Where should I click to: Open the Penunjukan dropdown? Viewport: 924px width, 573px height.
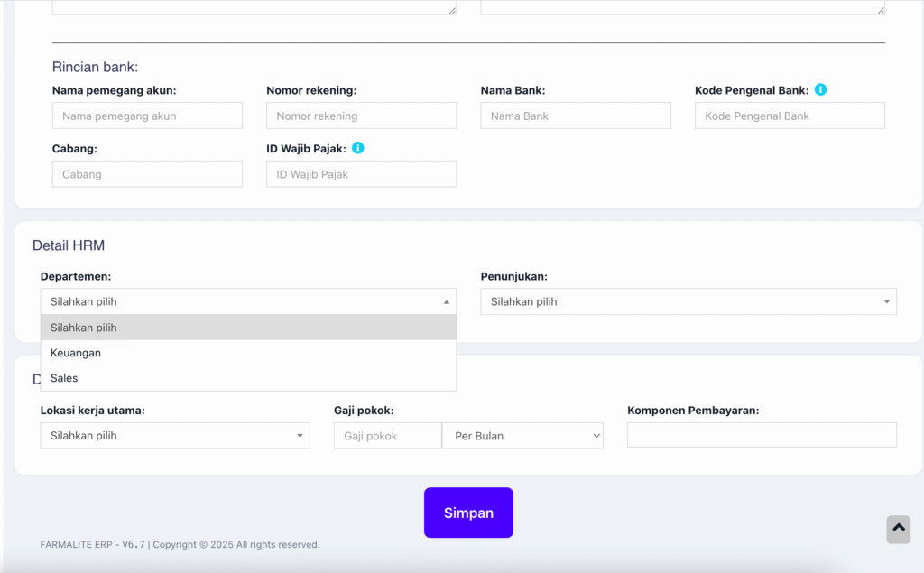[x=688, y=301]
